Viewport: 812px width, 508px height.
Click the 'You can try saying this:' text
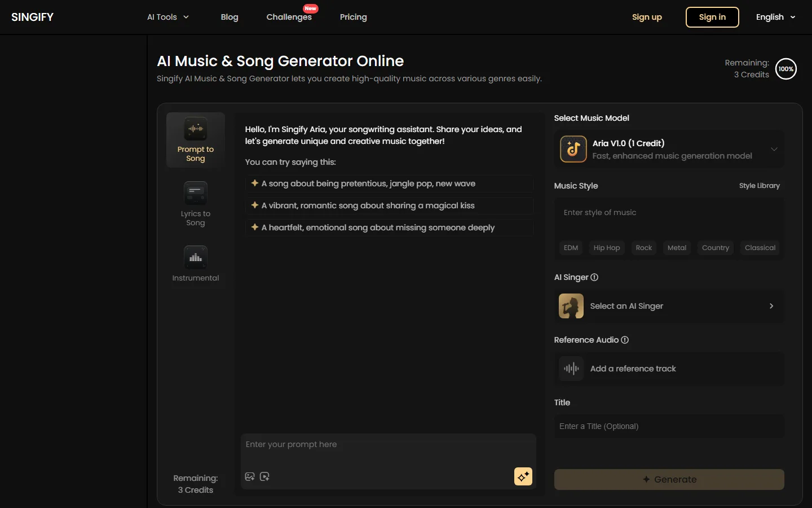(x=290, y=162)
